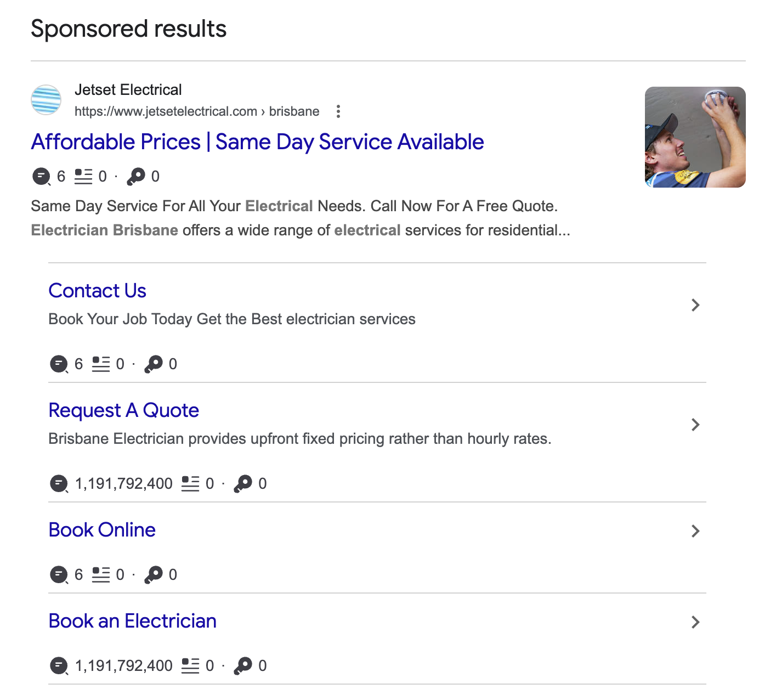
Task: Open the Book Online sitelink
Action: coord(102,530)
